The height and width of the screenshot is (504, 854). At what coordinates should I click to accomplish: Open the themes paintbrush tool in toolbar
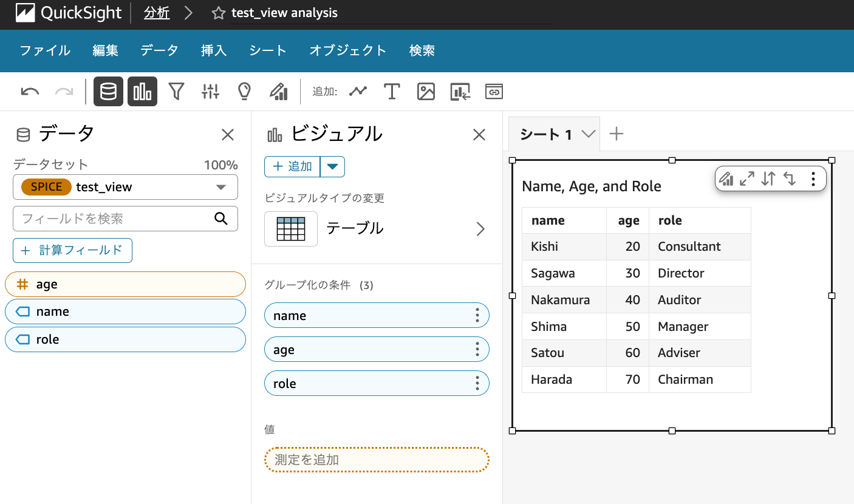(278, 92)
